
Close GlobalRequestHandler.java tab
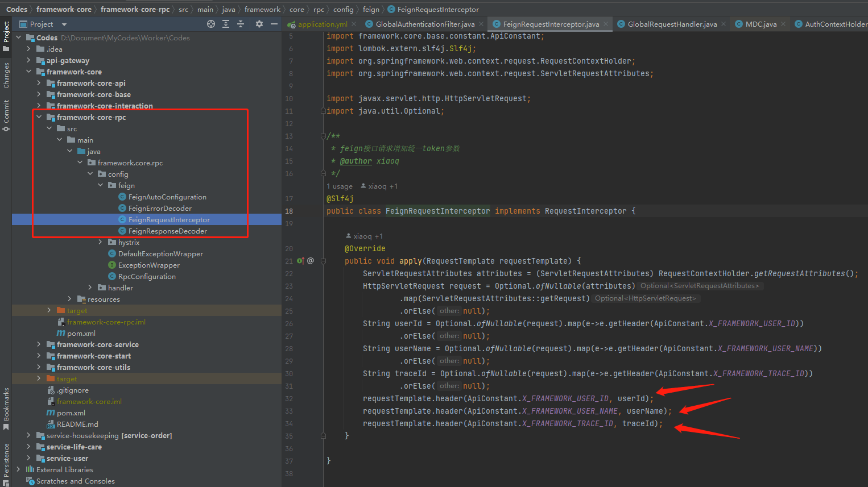coord(724,24)
